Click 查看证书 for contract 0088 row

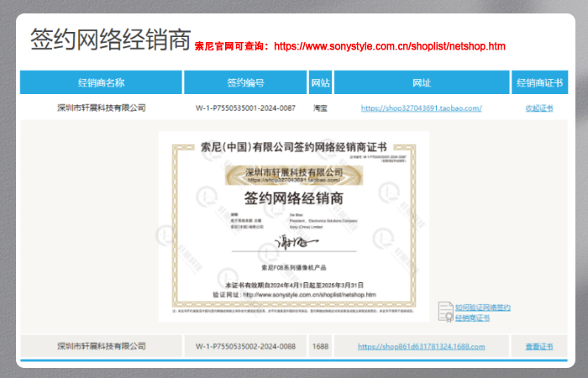(x=539, y=346)
